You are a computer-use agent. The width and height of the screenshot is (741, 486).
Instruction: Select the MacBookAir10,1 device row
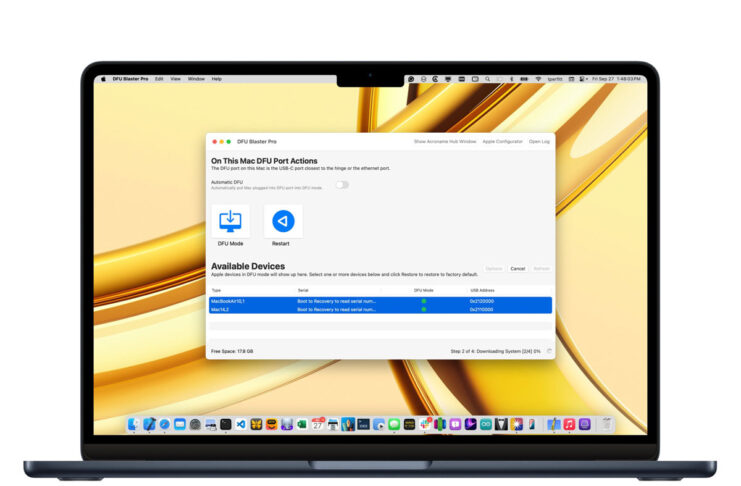[380, 301]
